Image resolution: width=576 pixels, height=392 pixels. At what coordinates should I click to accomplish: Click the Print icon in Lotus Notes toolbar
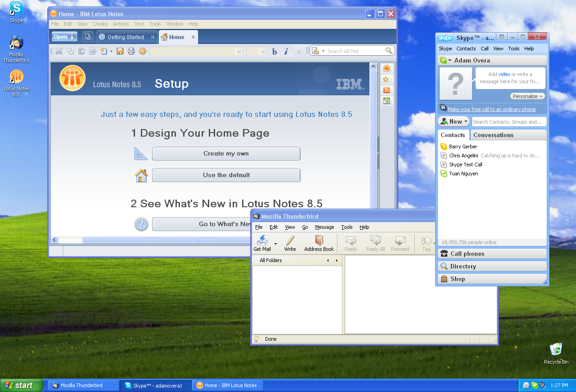(x=131, y=51)
